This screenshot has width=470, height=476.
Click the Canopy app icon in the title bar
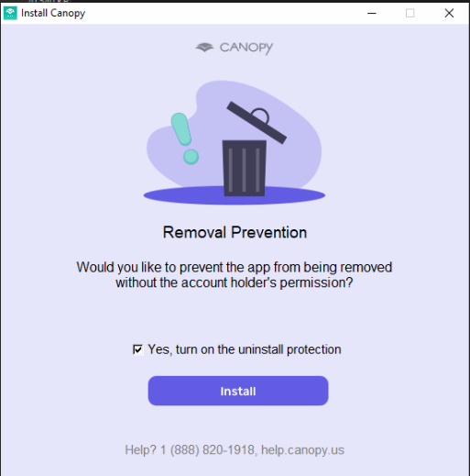[x=10, y=13]
